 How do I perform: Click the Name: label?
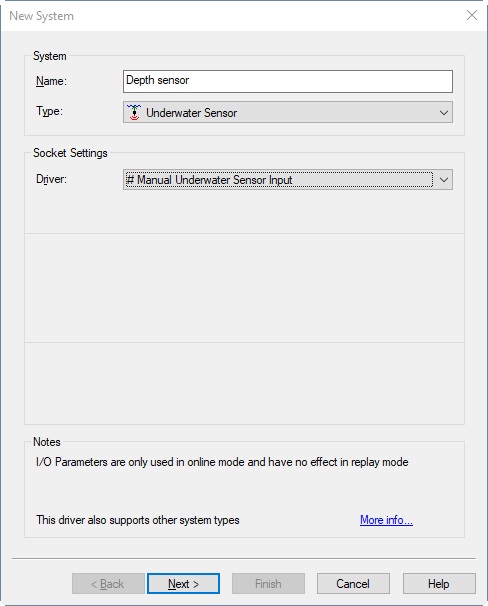pos(51,81)
